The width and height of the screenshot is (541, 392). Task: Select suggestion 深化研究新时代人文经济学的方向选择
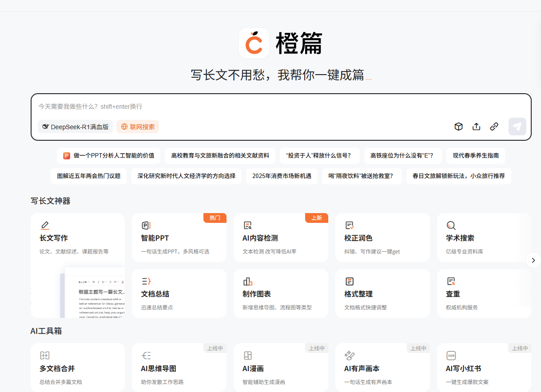(187, 176)
